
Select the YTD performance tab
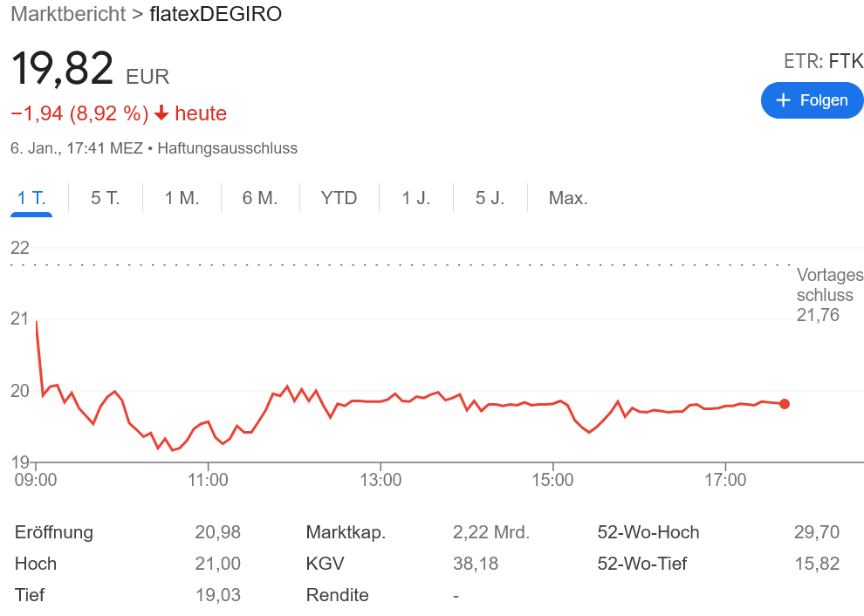[339, 198]
